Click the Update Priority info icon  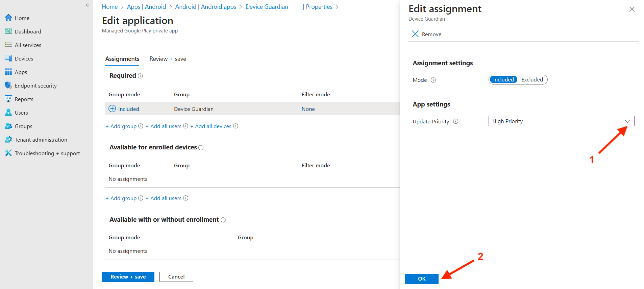pyautogui.click(x=455, y=121)
